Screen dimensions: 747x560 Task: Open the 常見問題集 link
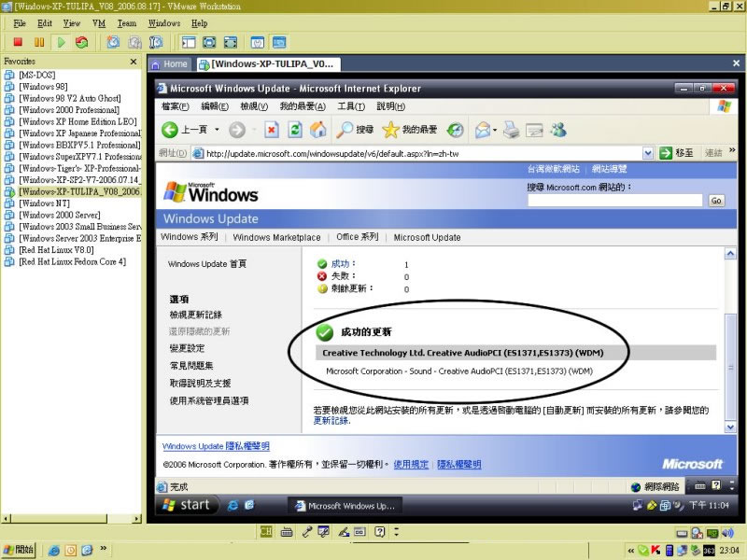tap(191, 365)
